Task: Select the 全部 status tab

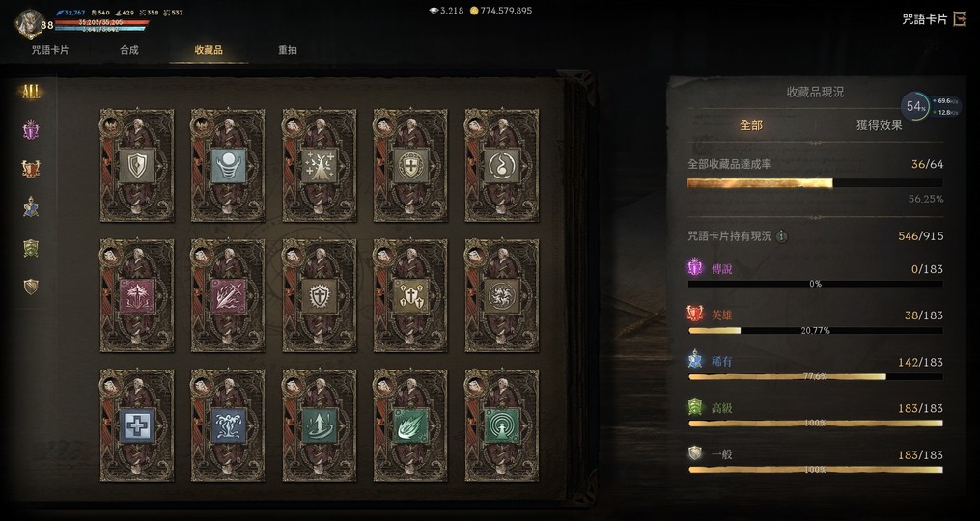Action: 751,125
